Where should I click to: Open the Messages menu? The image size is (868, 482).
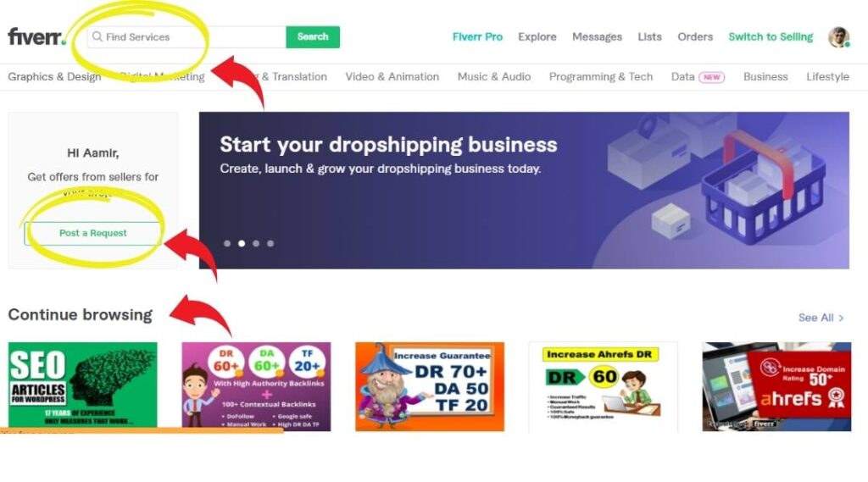[x=597, y=37]
